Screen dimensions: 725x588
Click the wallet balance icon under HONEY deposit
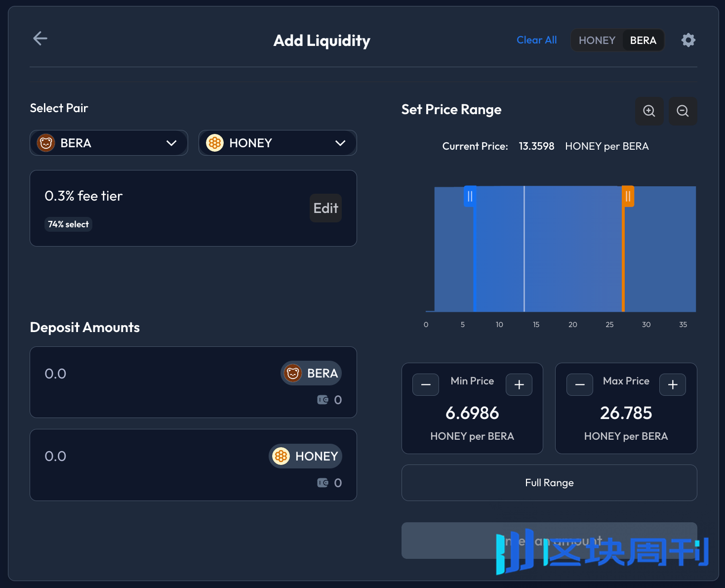pyautogui.click(x=322, y=483)
